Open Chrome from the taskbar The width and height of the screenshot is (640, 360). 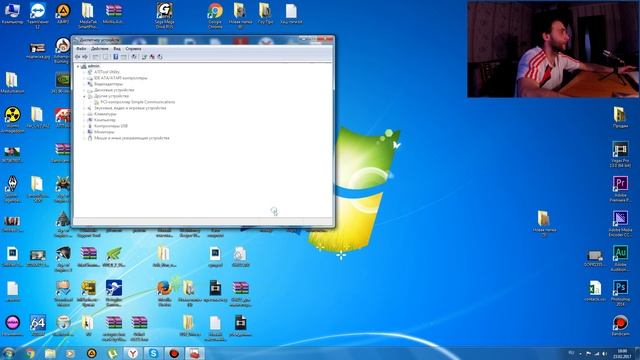point(30,353)
